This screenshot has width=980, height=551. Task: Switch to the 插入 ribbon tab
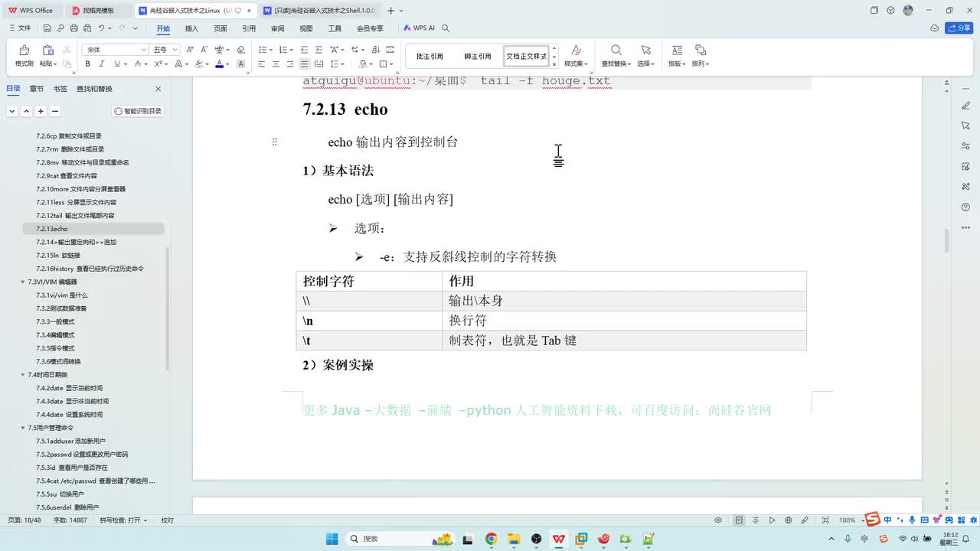(191, 28)
